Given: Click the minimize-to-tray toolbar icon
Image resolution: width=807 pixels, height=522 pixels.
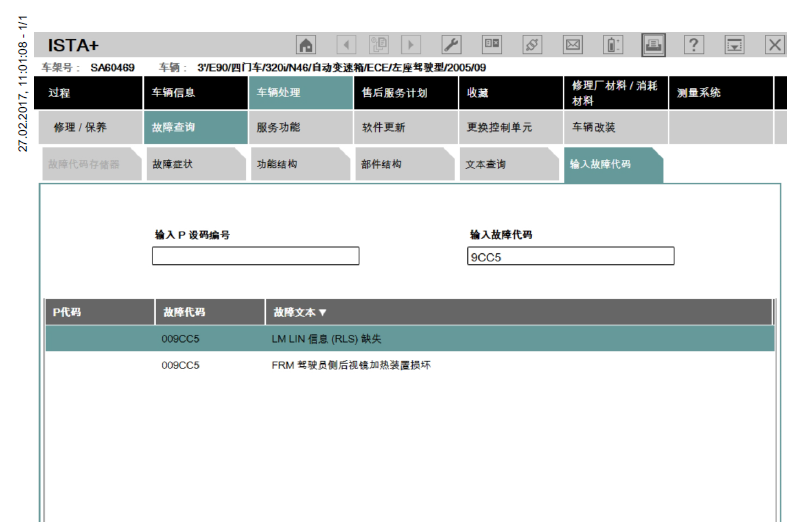Looking at the screenshot, I should point(734,45).
